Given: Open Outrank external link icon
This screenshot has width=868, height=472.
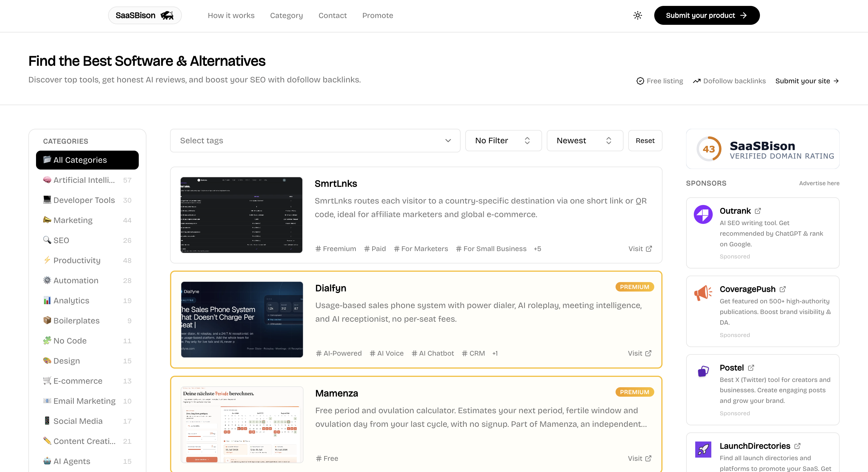Looking at the screenshot, I should point(758,211).
